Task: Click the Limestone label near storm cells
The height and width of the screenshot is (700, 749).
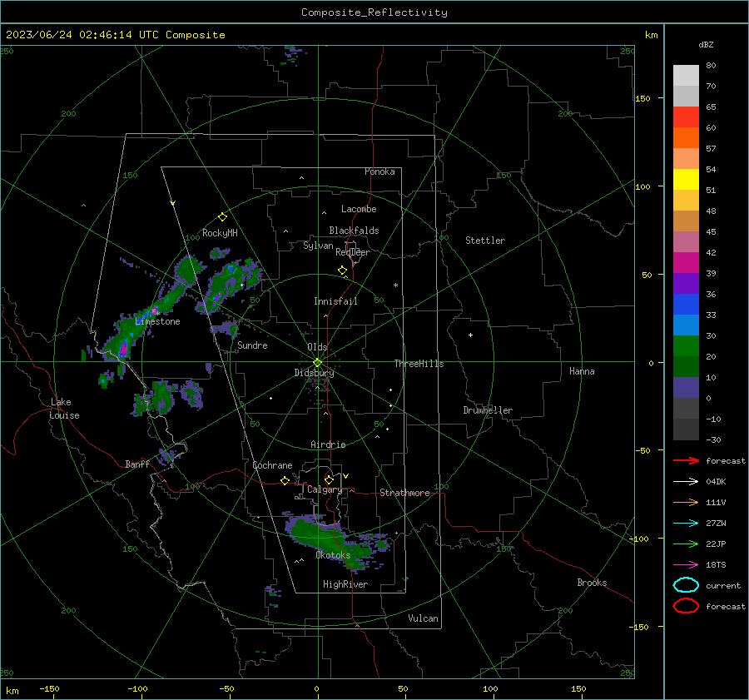Action: click(x=157, y=321)
